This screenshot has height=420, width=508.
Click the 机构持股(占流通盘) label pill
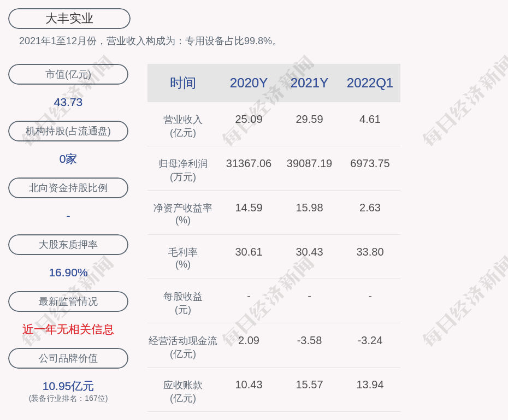68,131
